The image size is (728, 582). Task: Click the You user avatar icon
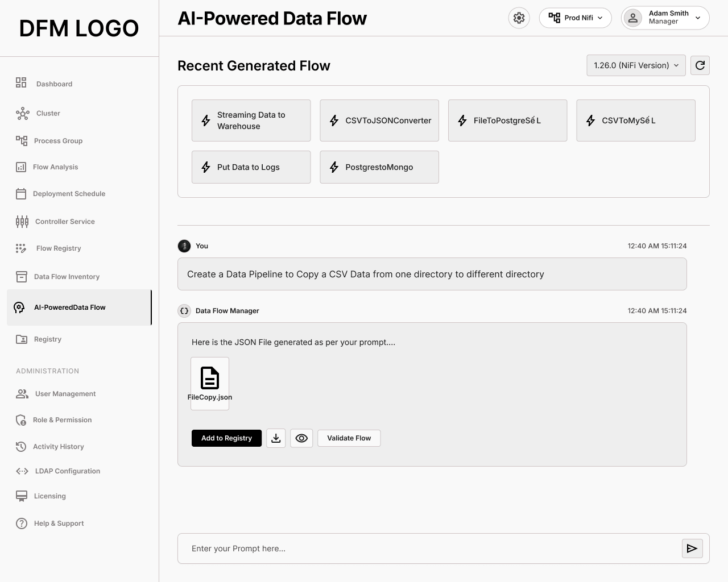tap(184, 246)
